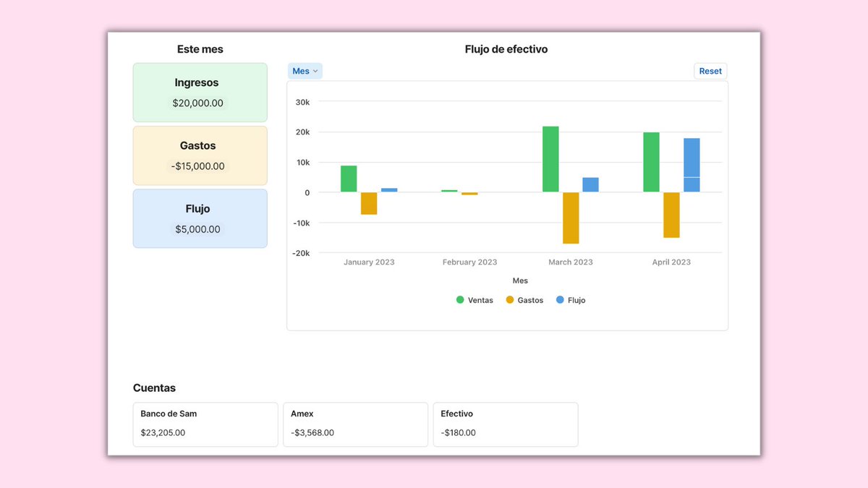
Task: Click the February 2023 axis label
Action: 470,262
